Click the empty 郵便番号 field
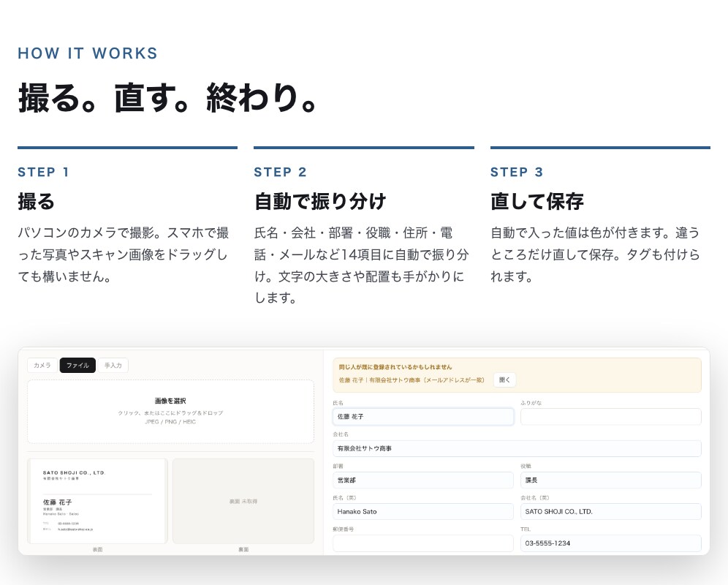 point(423,543)
